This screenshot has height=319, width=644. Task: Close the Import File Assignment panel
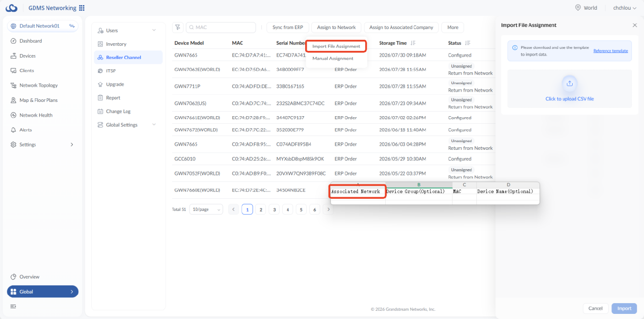634,25
